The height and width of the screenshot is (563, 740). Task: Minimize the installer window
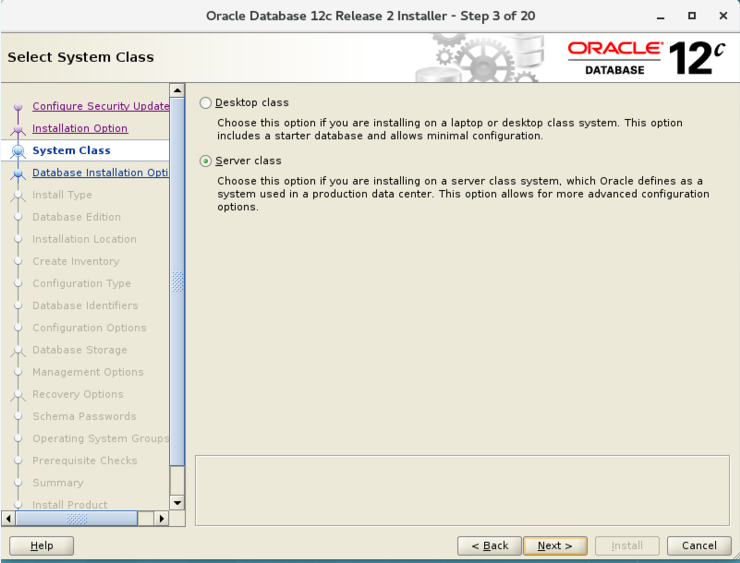pyautogui.click(x=660, y=16)
